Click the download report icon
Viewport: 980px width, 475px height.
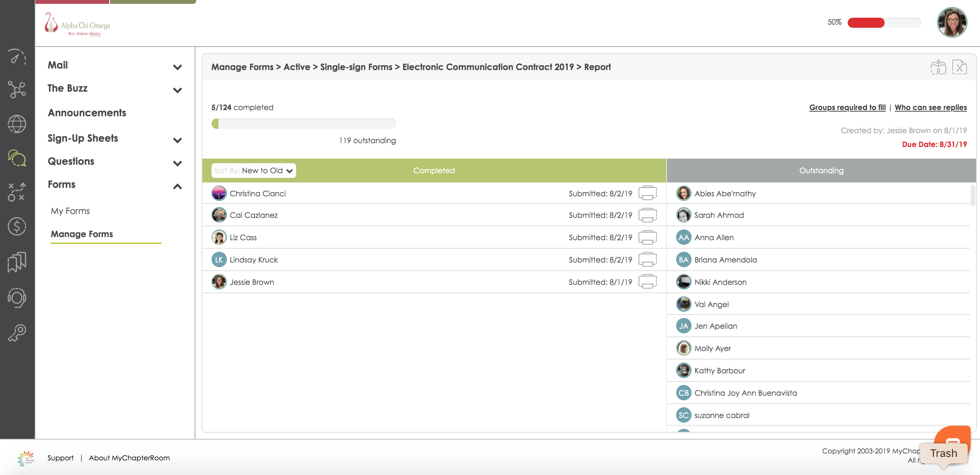938,67
